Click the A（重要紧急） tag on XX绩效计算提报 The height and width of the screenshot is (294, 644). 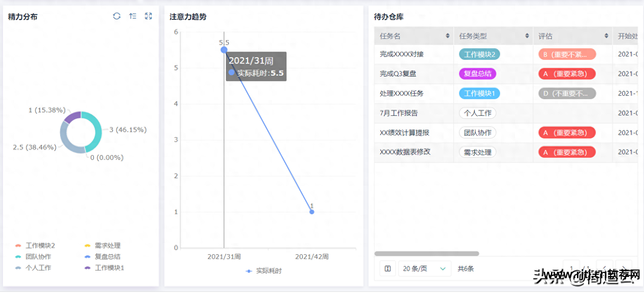tap(567, 132)
